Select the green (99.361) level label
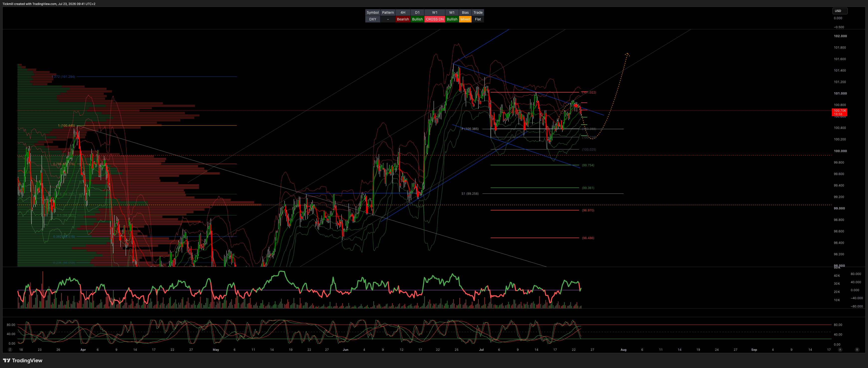Screen dimensions: 868x368 tap(588, 188)
